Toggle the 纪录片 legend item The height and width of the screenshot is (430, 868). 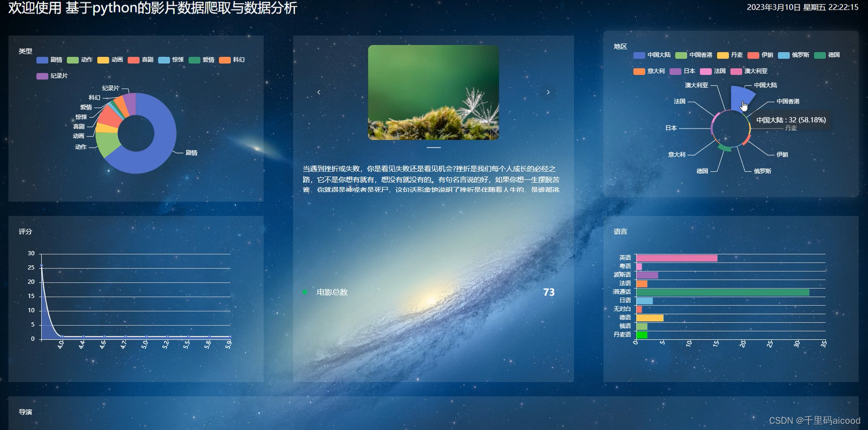click(x=52, y=76)
